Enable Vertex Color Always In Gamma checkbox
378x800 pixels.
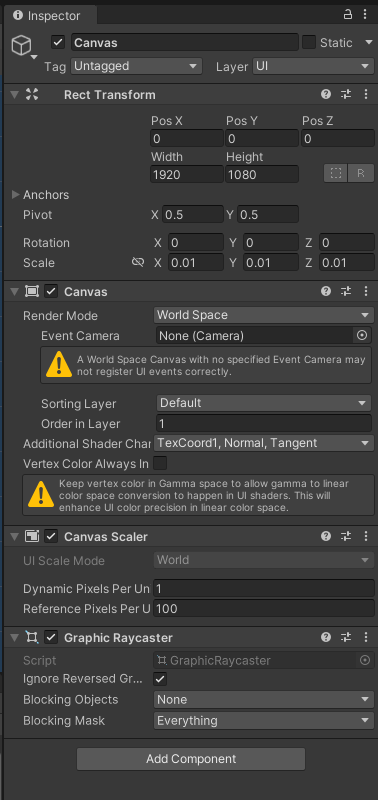click(x=160, y=463)
